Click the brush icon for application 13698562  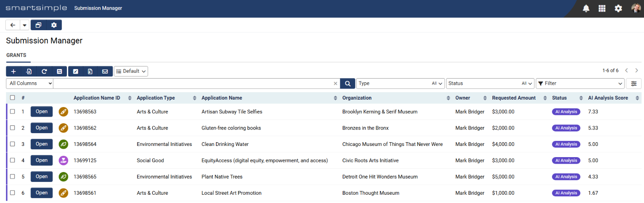click(x=63, y=128)
